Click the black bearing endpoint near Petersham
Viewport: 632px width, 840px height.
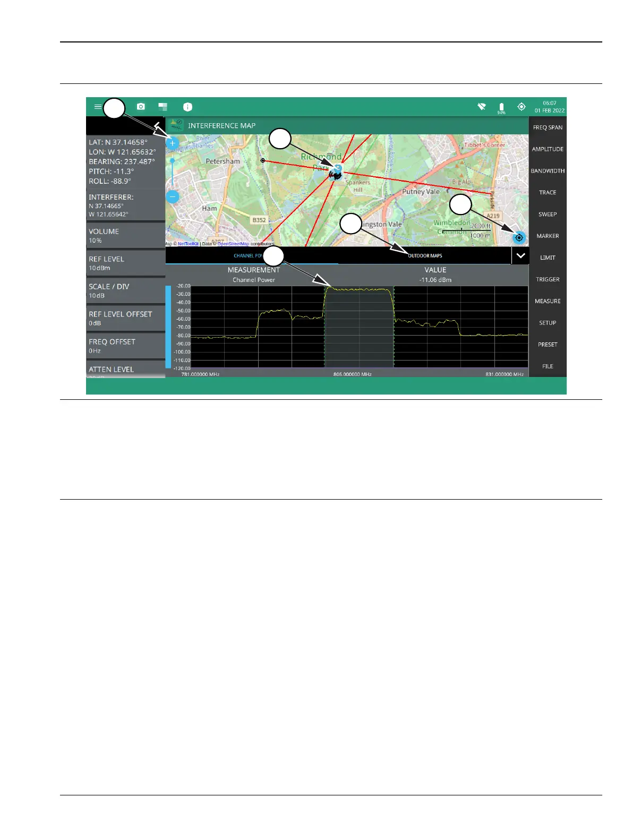[x=263, y=160]
